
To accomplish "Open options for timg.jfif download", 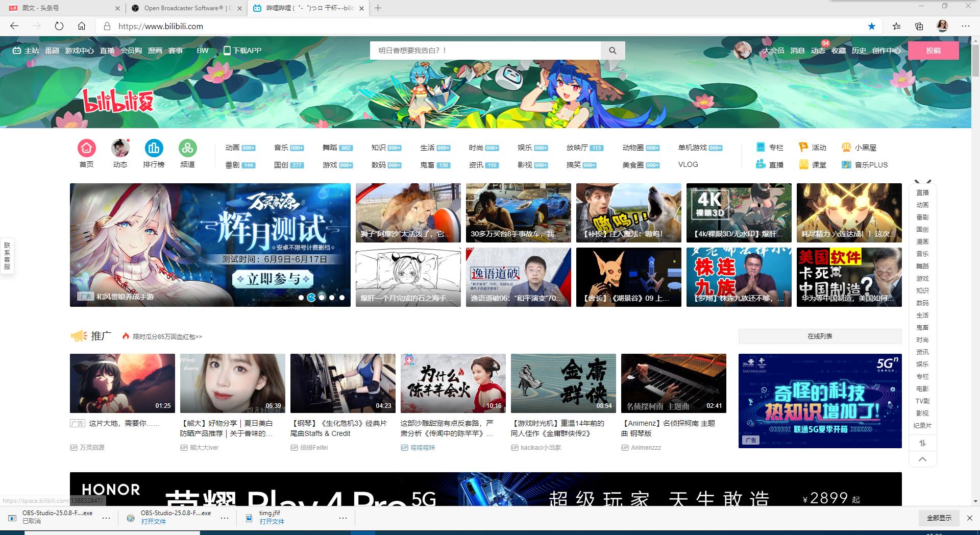I will (x=343, y=518).
